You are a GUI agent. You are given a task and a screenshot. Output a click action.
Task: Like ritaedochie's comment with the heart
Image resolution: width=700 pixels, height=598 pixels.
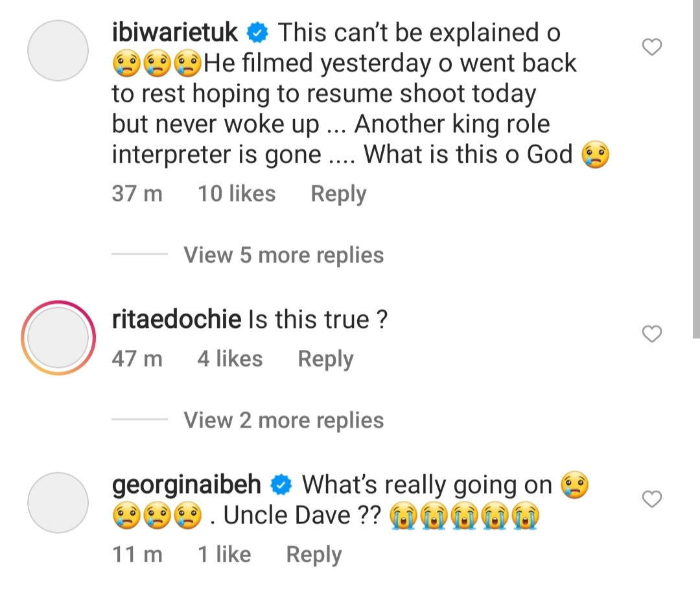(x=651, y=334)
